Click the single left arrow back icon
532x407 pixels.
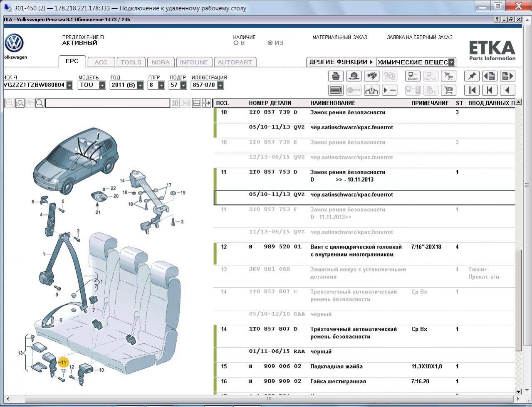coord(507,90)
